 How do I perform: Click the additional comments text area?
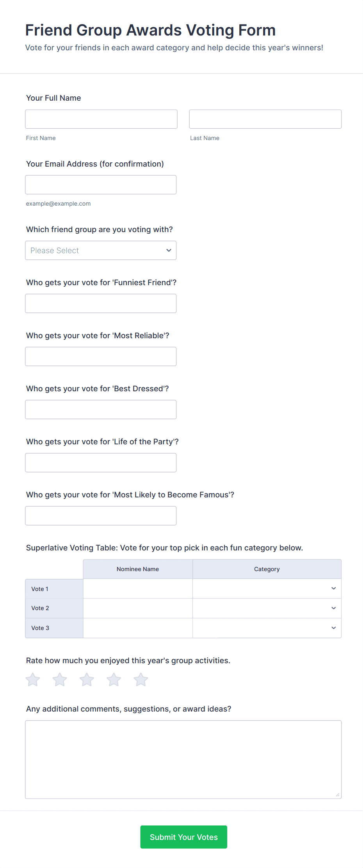183,760
